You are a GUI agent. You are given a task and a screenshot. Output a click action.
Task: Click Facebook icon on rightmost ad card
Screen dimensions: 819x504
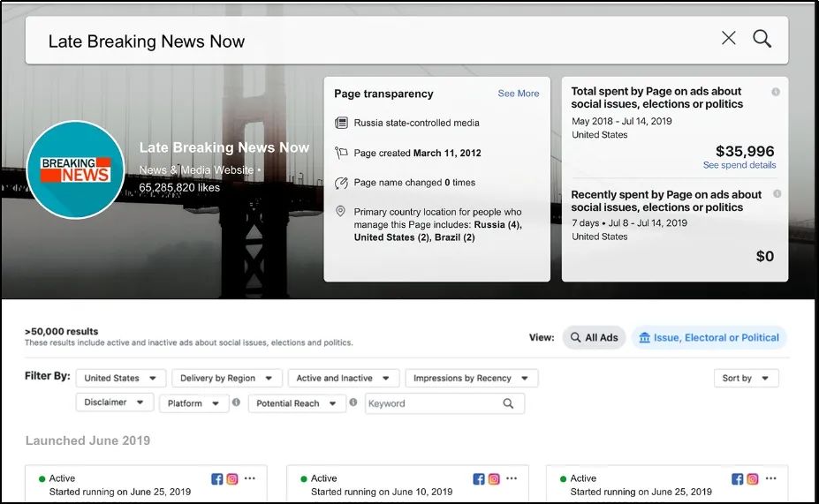(738, 478)
